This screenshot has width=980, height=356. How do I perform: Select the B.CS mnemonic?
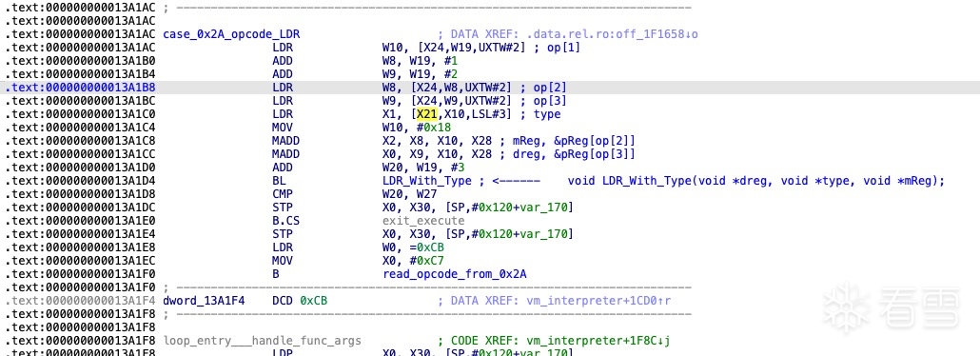pos(286,221)
